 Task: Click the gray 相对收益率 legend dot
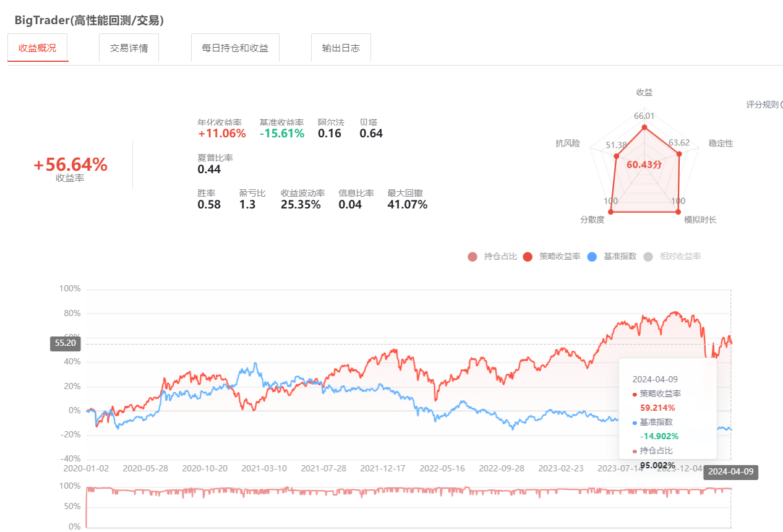(648, 257)
